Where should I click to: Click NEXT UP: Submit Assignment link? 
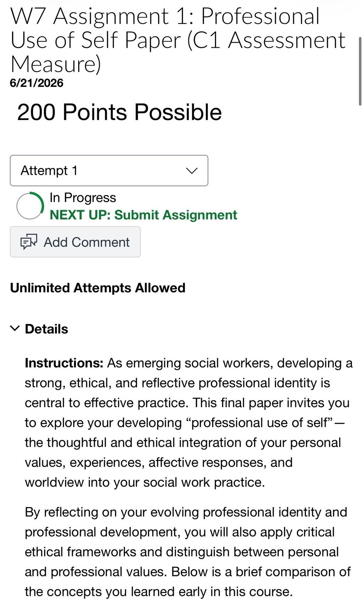(x=143, y=215)
